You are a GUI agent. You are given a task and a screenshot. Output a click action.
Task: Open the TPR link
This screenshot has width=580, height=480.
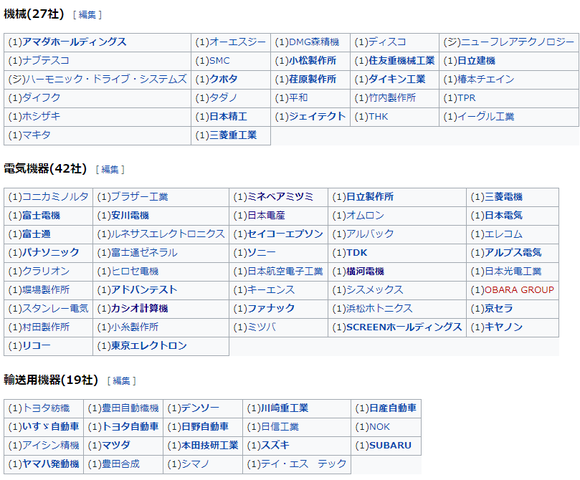(466, 98)
